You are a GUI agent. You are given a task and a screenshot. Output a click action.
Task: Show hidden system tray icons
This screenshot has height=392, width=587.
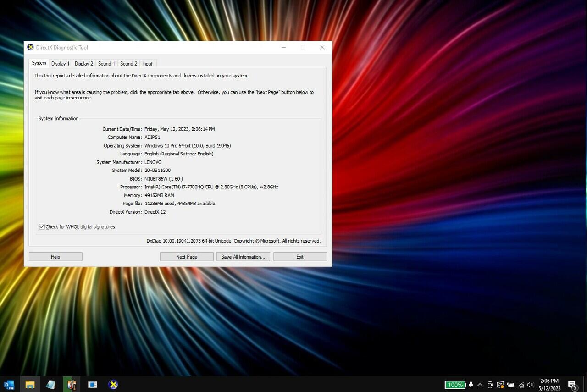(x=480, y=385)
